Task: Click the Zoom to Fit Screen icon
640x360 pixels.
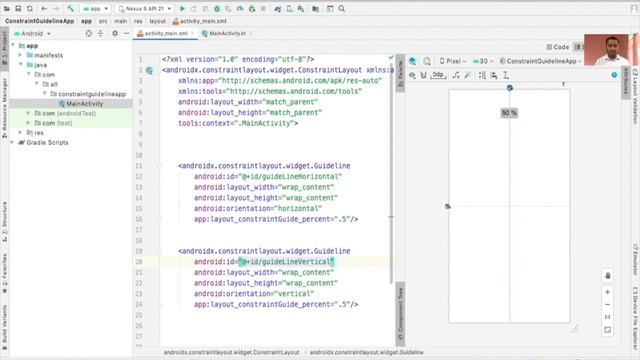Action: coord(607,330)
